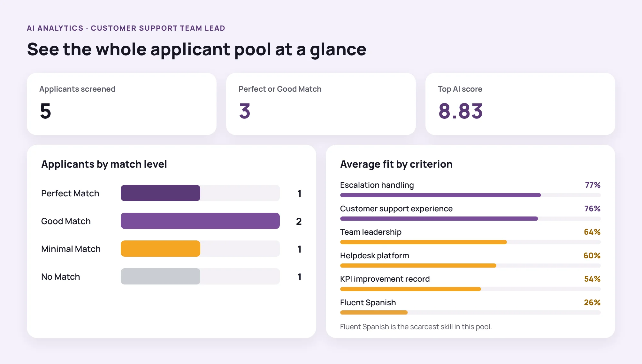Click the orange Minimal Match bar
Screen dimensions: 642x364
tap(160, 248)
